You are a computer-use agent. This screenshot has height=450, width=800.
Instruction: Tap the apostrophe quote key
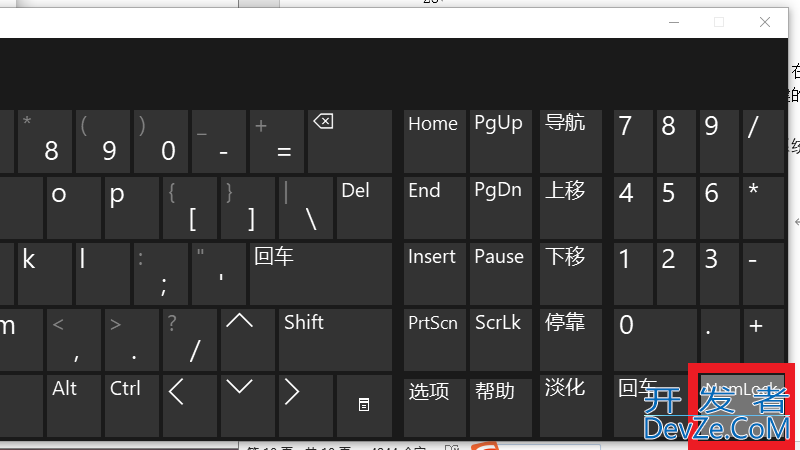click(x=219, y=274)
